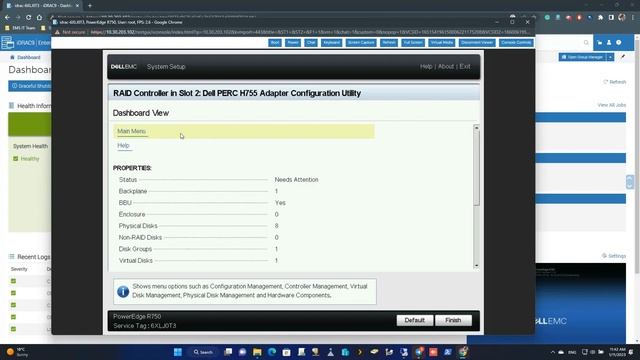Open Microsoft Edge from taskbar
The width and height of the screenshot is (640, 360).
pyautogui.click(x=272, y=352)
